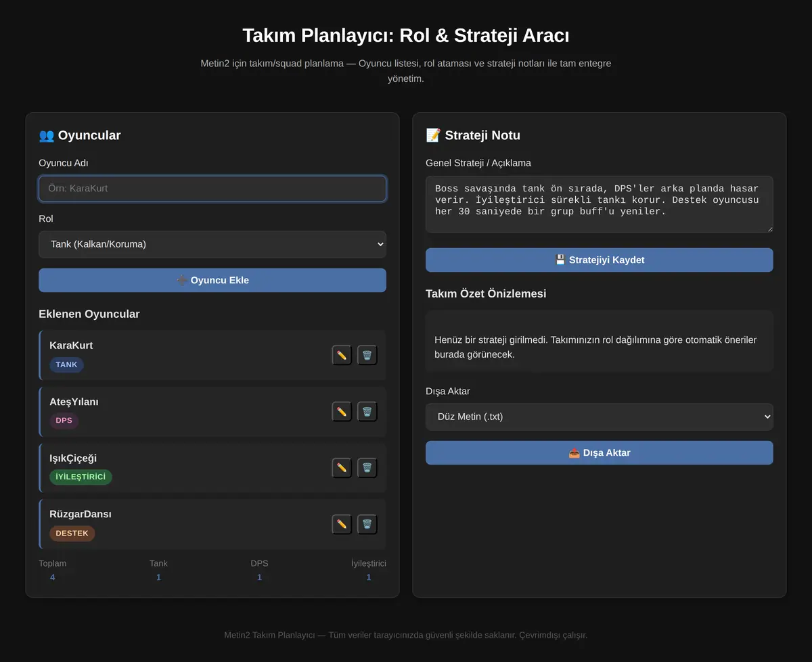Select the TANK badge under KaraKurt
Viewport: 812px width, 662px height.
click(66, 364)
